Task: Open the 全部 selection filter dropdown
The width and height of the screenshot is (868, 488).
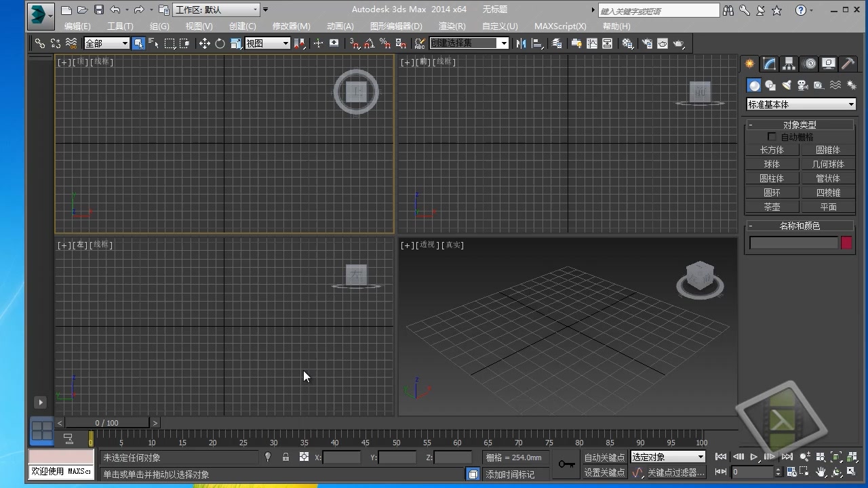Action: point(106,43)
